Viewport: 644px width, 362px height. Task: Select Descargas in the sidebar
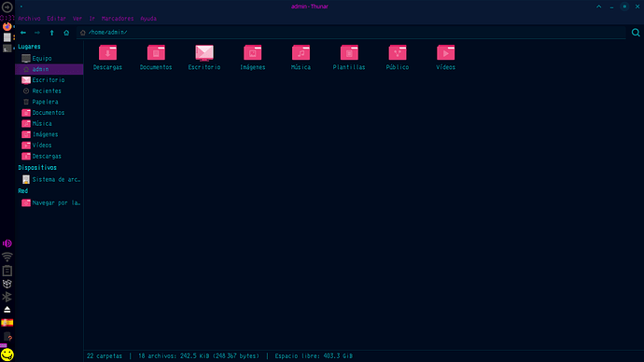[49, 157]
